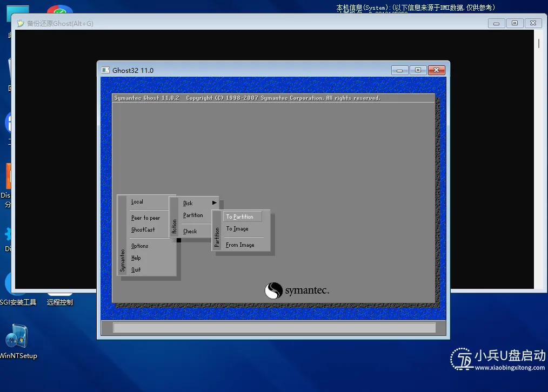The width and height of the screenshot is (548, 392).
Task: Open the GhostCast menu entry
Action: pyautogui.click(x=143, y=229)
